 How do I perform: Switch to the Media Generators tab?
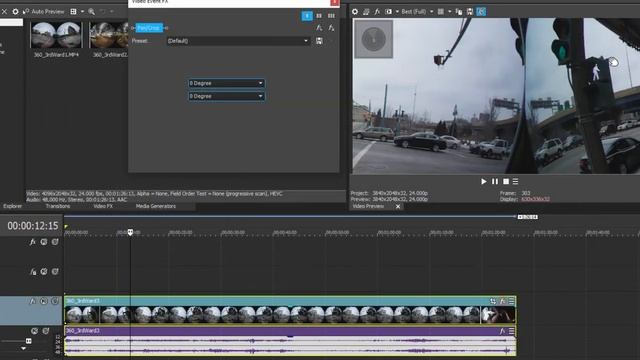tap(156, 206)
